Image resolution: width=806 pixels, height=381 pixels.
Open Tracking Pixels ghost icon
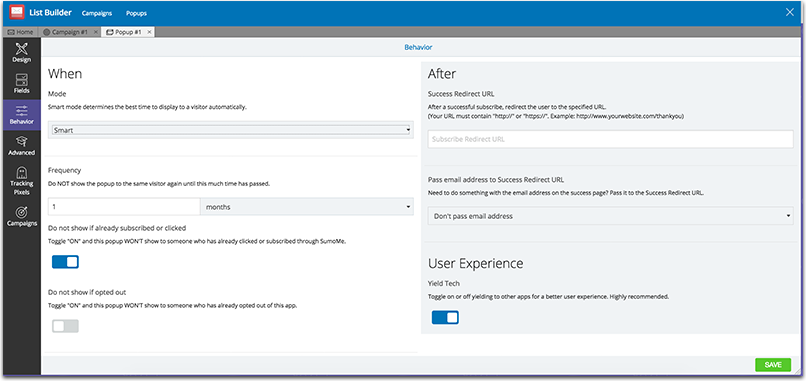pyautogui.click(x=22, y=171)
